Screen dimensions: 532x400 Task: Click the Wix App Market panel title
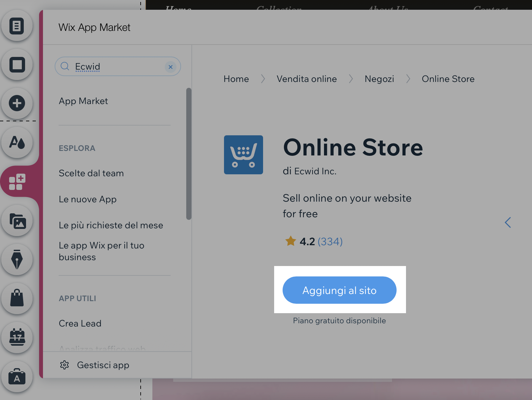coord(94,28)
